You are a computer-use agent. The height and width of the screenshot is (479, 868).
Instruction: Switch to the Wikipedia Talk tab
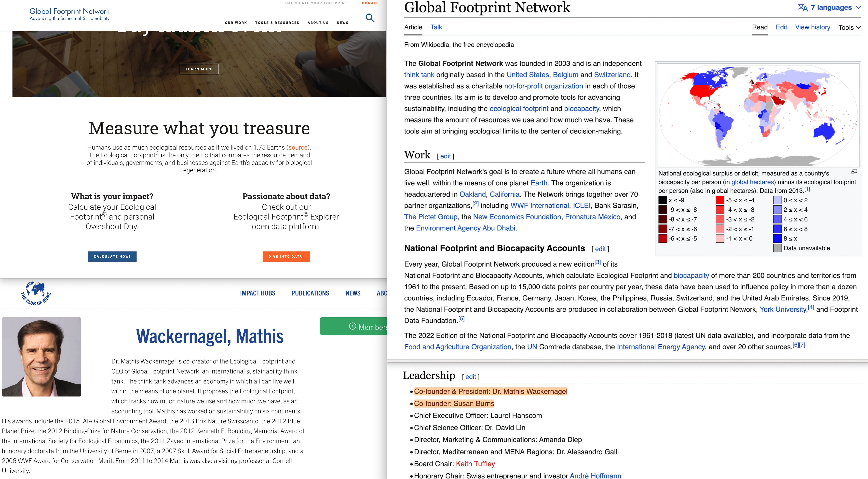436,27
